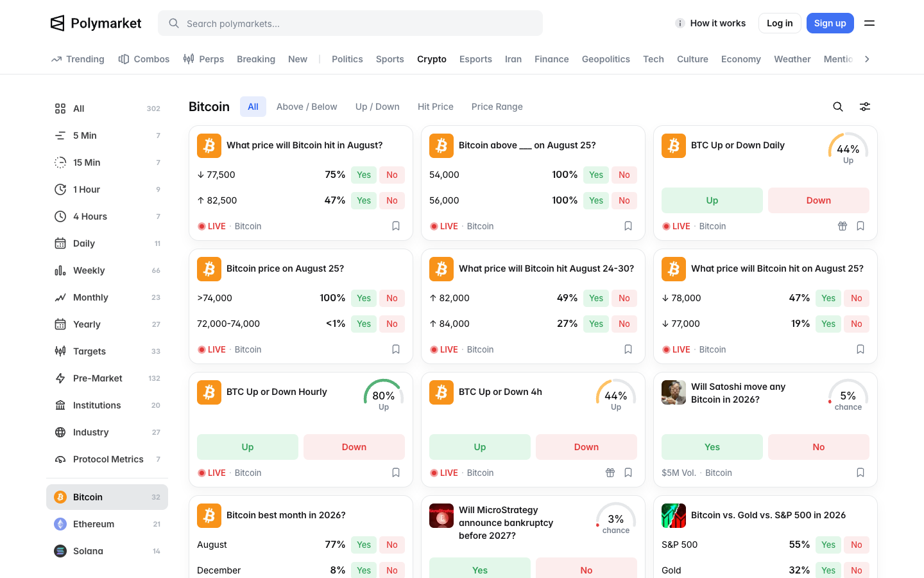Click the MicroStrategy market thumbnail image
Image resolution: width=924 pixels, height=578 pixels.
coord(441,516)
